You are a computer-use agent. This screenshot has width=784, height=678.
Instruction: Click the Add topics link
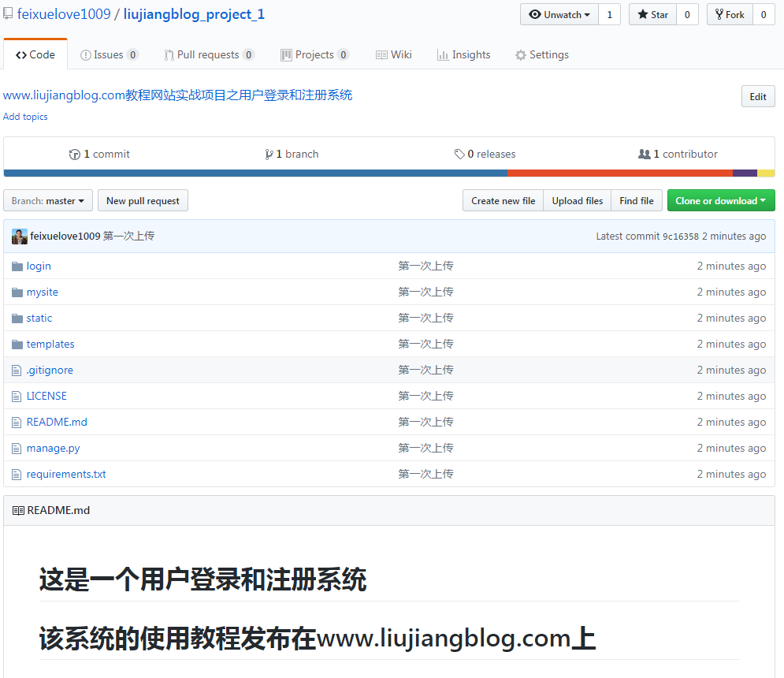[x=25, y=117]
